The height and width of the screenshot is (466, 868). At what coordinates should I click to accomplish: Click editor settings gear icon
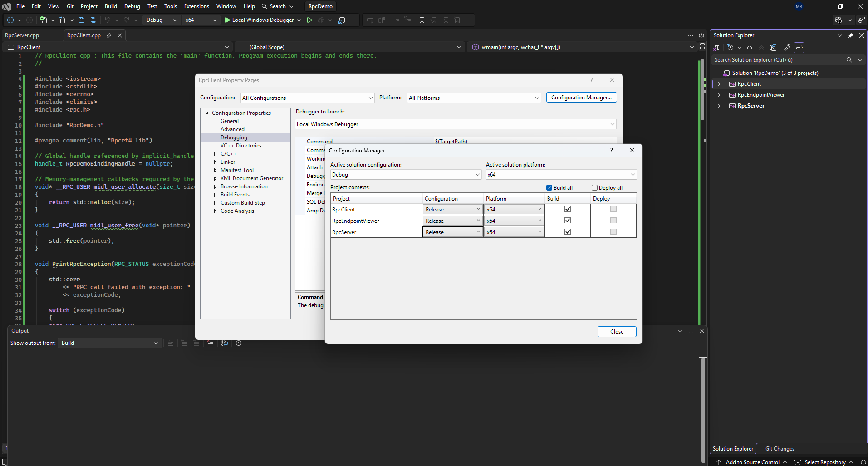click(701, 35)
